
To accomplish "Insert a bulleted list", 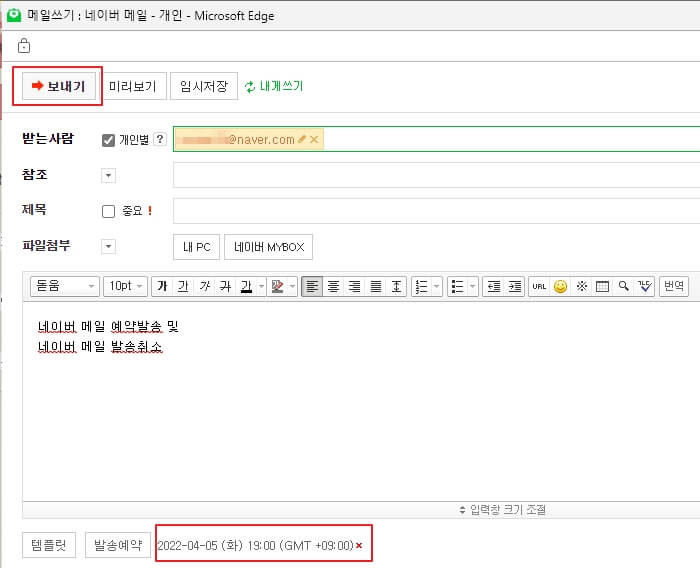I will pos(457,286).
